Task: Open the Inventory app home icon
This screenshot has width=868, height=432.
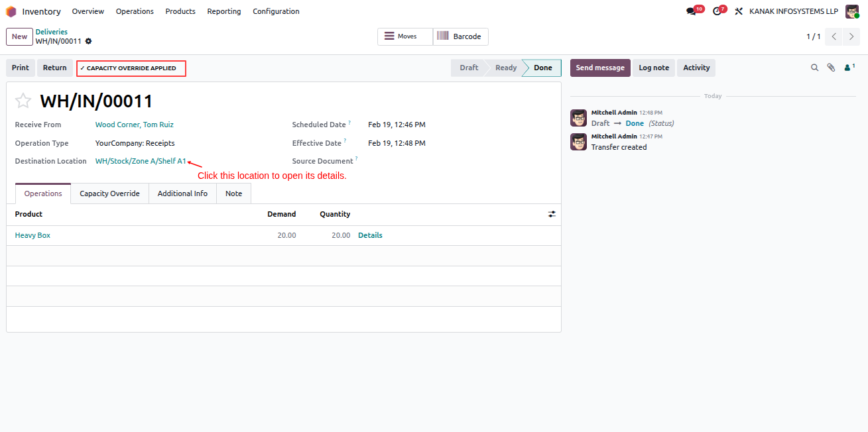Action: (x=11, y=11)
